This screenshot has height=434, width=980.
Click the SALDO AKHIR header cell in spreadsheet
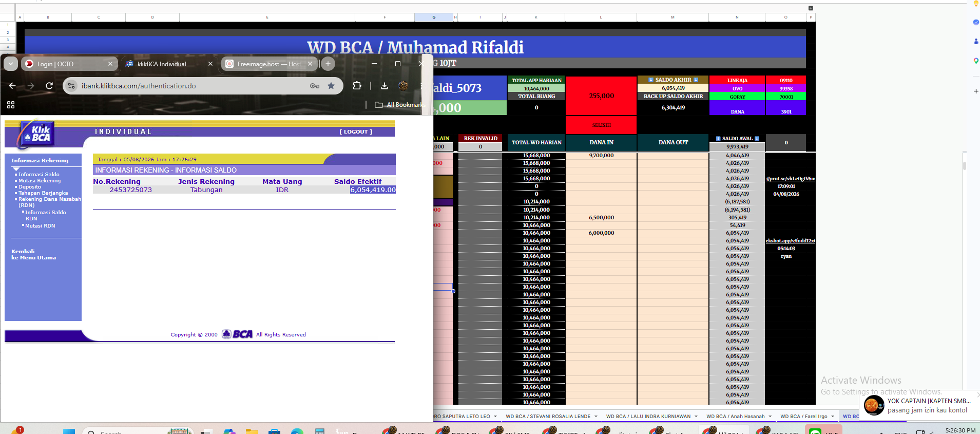tap(673, 80)
